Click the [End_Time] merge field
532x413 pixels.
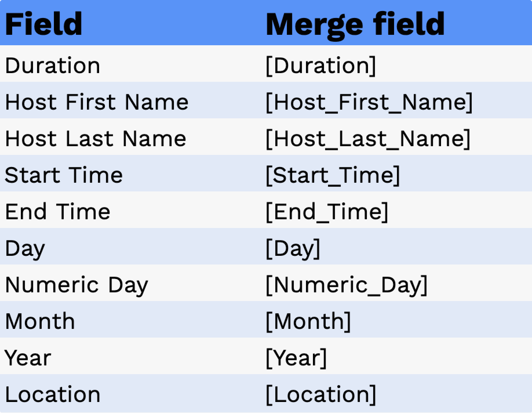point(327,212)
